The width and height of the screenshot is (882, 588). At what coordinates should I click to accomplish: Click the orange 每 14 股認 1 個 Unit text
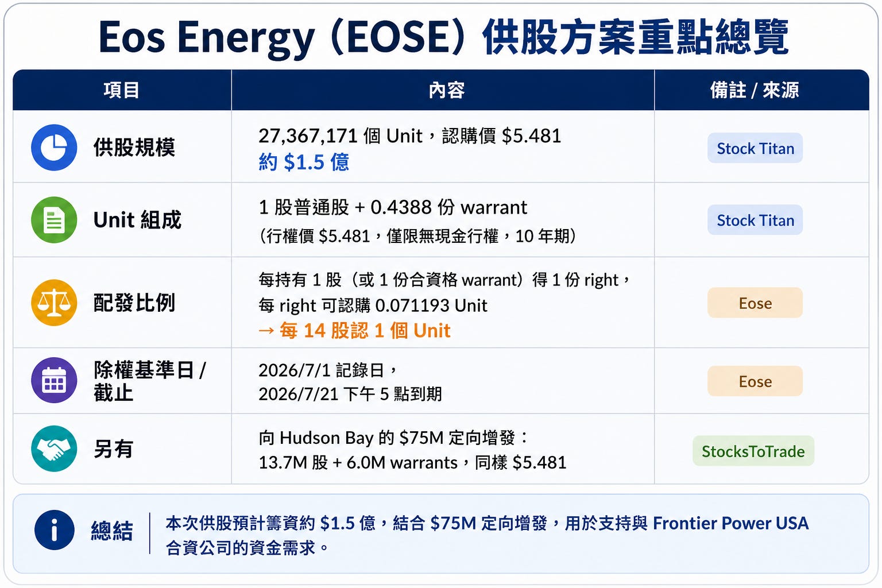click(x=354, y=331)
